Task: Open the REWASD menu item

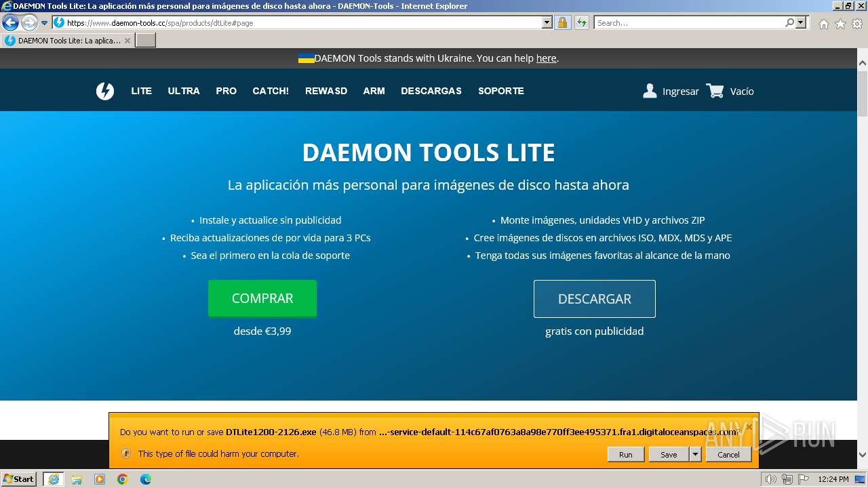Action: [326, 91]
